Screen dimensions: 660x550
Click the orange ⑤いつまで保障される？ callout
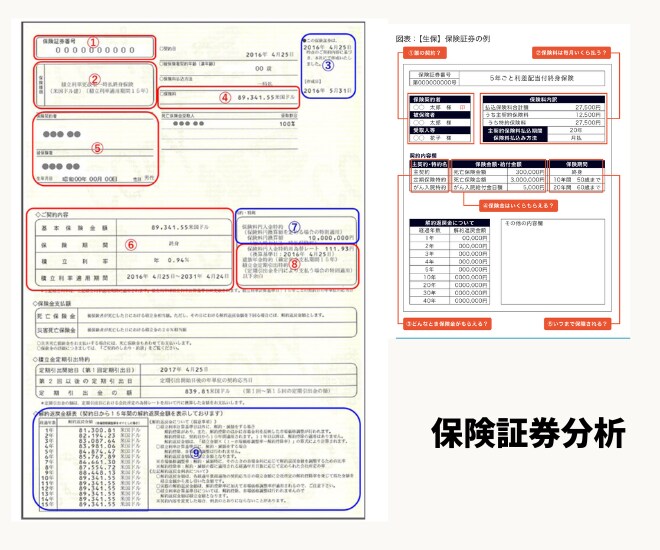(577, 324)
